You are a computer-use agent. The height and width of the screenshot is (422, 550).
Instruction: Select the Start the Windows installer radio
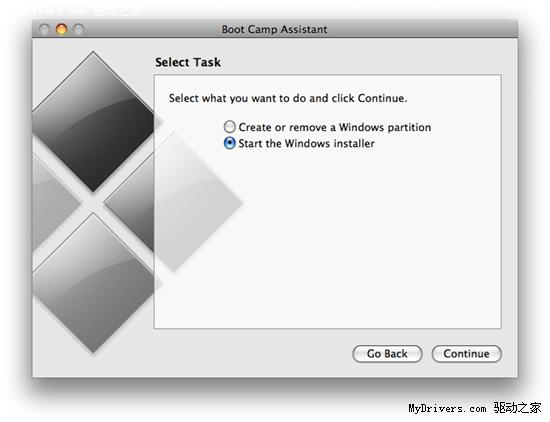point(229,143)
